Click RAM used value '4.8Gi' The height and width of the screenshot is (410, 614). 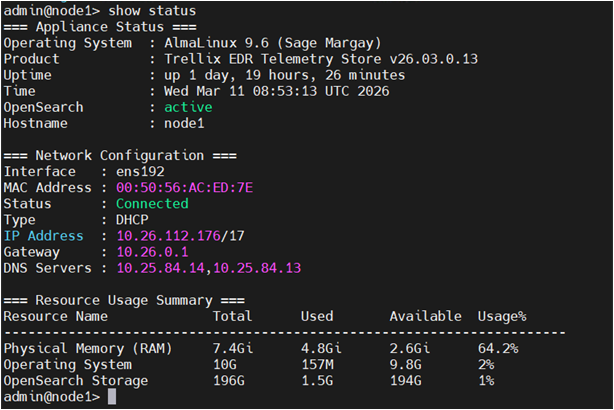(321, 348)
